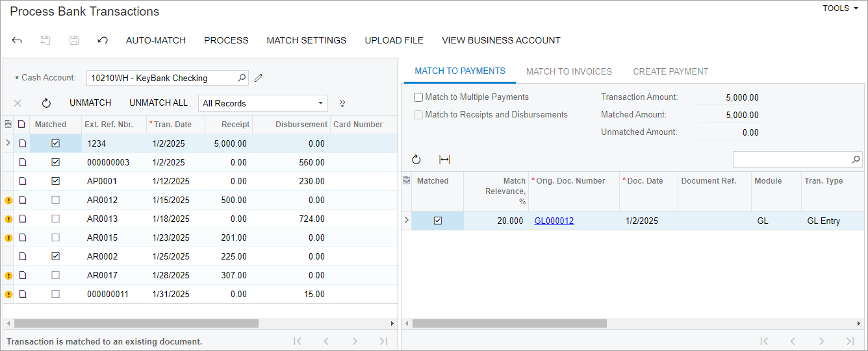The height and width of the screenshot is (351, 868).
Task: Click the back arrow icon in toolbar
Action: tap(17, 40)
